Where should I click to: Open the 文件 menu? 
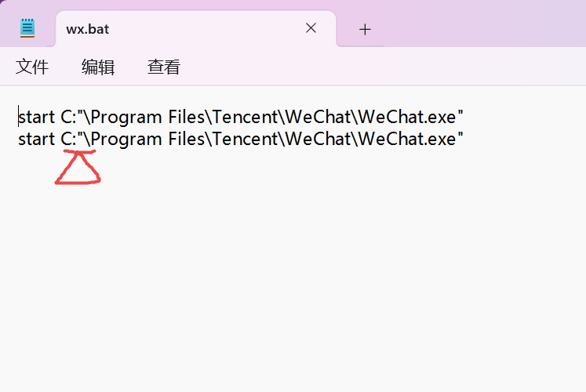32,67
